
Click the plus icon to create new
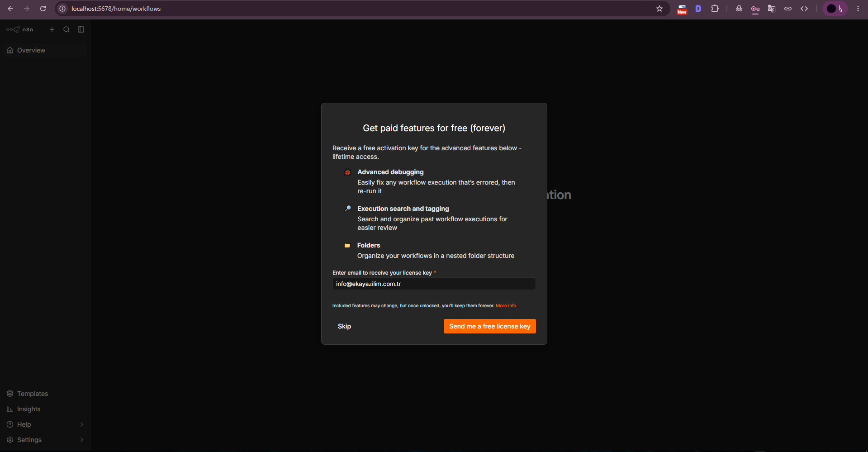tap(52, 29)
